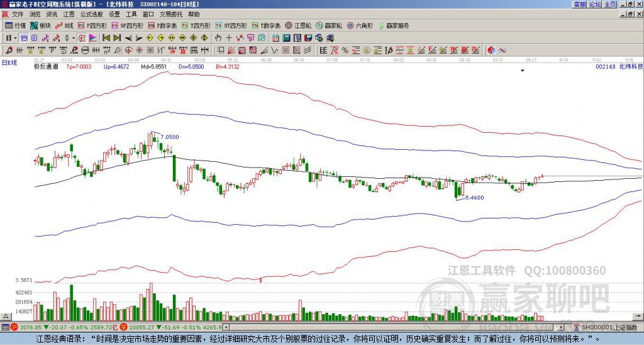Open the 主页 link
This screenshot has height=345, width=644.
pos(610,4)
